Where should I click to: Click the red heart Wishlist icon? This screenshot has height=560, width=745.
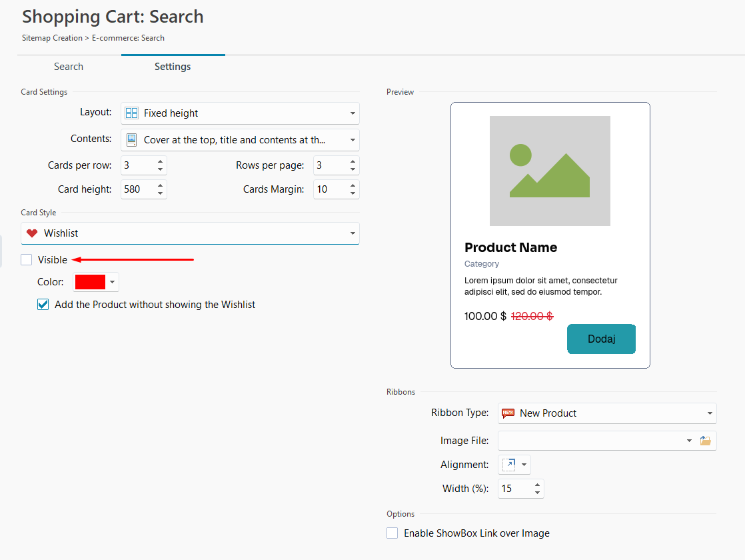coord(32,233)
